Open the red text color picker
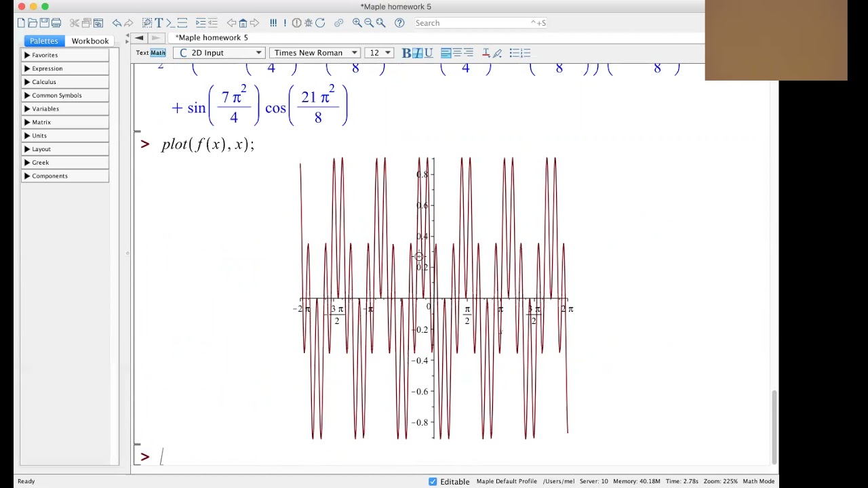The height and width of the screenshot is (488, 868). [x=486, y=53]
